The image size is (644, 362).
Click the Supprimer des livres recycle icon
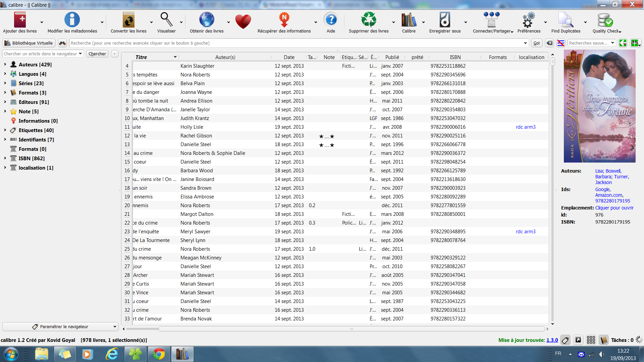(368, 20)
